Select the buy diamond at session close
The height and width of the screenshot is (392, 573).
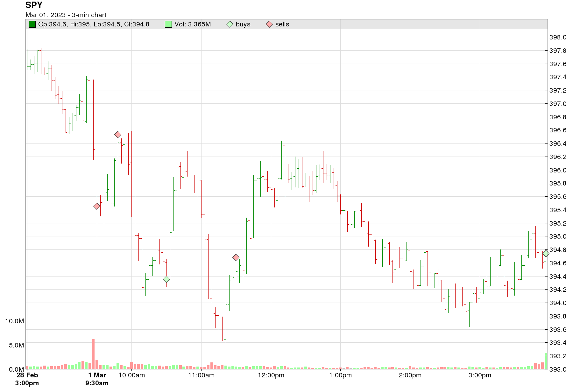pos(546,254)
